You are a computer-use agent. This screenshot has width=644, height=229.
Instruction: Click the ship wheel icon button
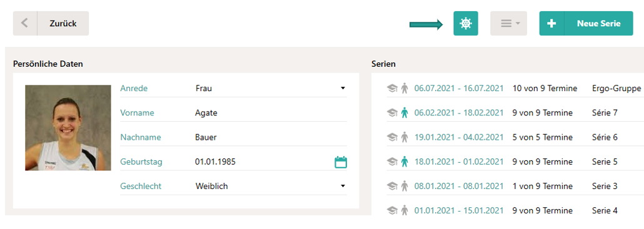click(x=465, y=23)
